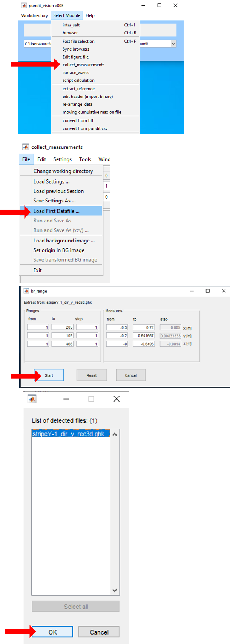
Task: Click Ranges 'to' field showing 102
Action: [x=63, y=335]
